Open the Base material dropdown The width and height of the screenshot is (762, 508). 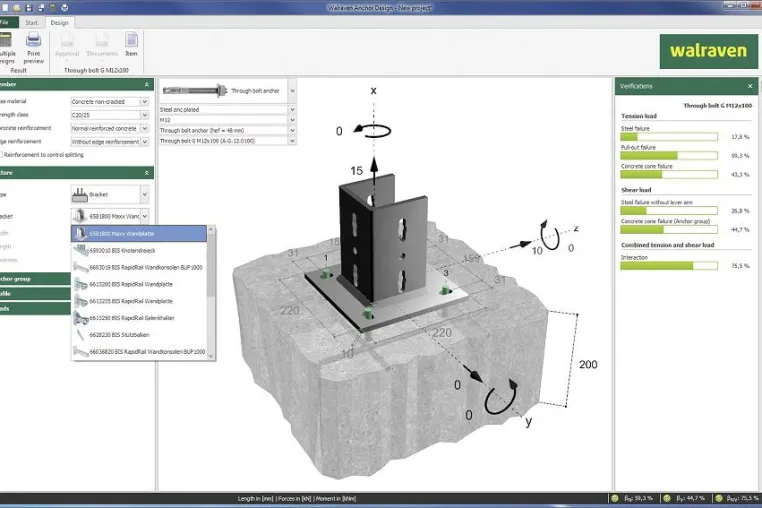tap(109, 102)
